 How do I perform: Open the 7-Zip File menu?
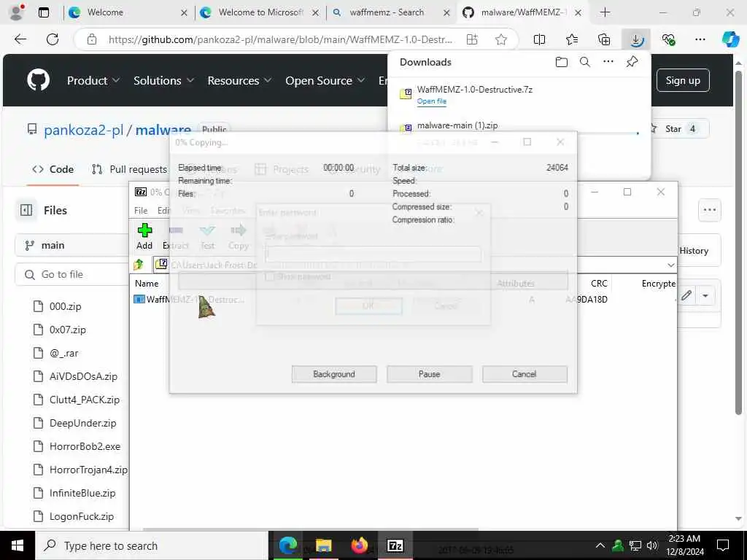pos(141,211)
